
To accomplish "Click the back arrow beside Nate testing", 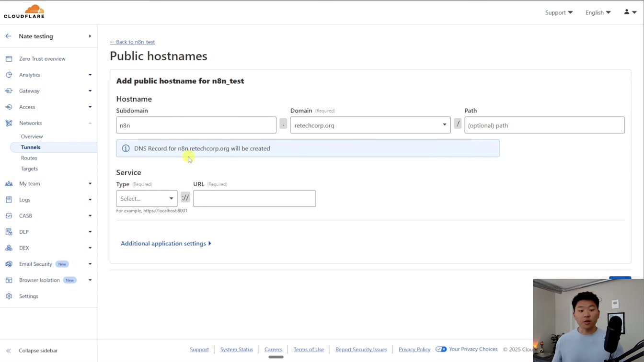I will tap(8, 36).
